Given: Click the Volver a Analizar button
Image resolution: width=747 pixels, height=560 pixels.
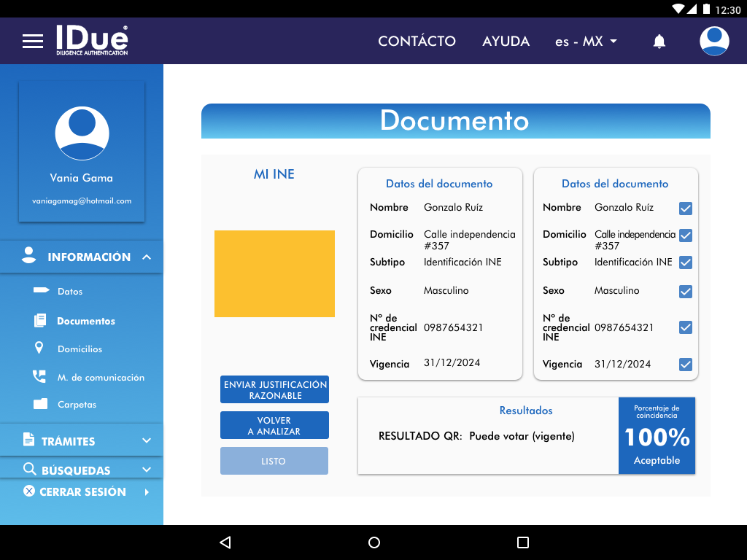Looking at the screenshot, I should [x=274, y=426].
